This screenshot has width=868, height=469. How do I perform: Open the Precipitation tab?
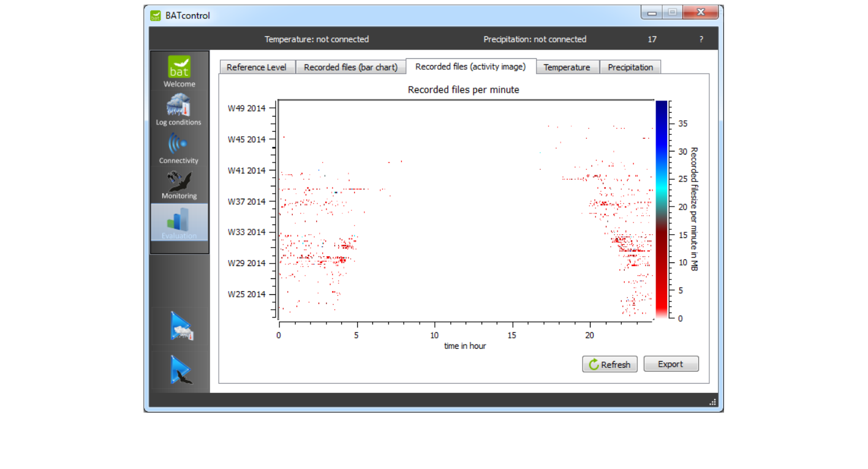pyautogui.click(x=630, y=67)
